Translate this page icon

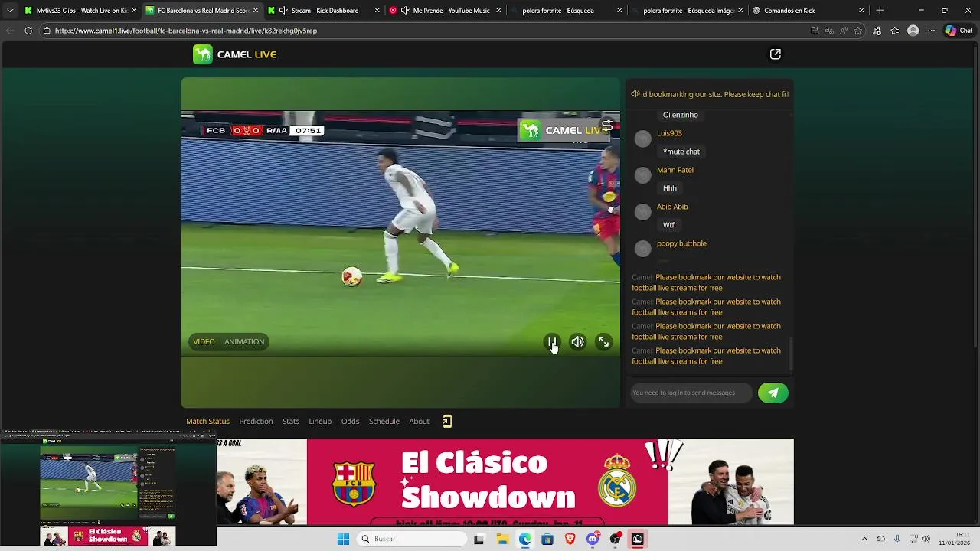(x=829, y=31)
